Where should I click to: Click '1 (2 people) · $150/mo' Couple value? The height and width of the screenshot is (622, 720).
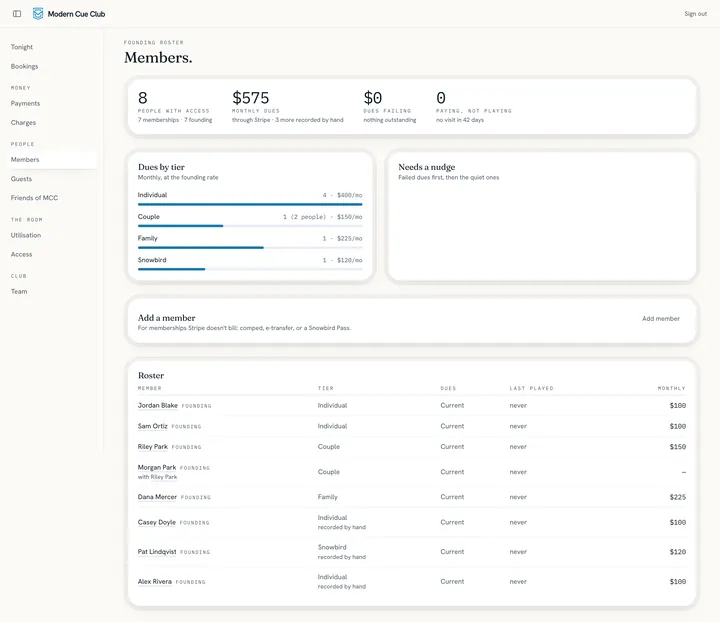tap(322, 217)
